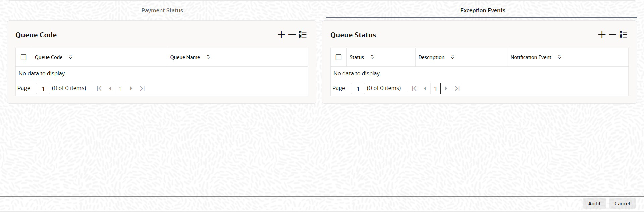Select all rows checkbox in Queue Code
The height and width of the screenshot is (213, 644).
coord(23,57)
